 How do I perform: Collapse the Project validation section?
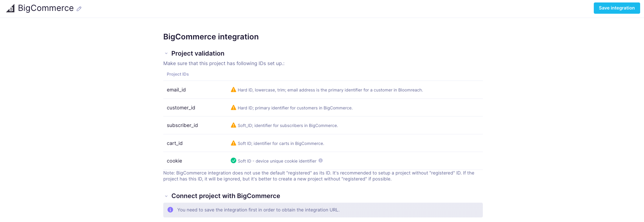(x=166, y=53)
